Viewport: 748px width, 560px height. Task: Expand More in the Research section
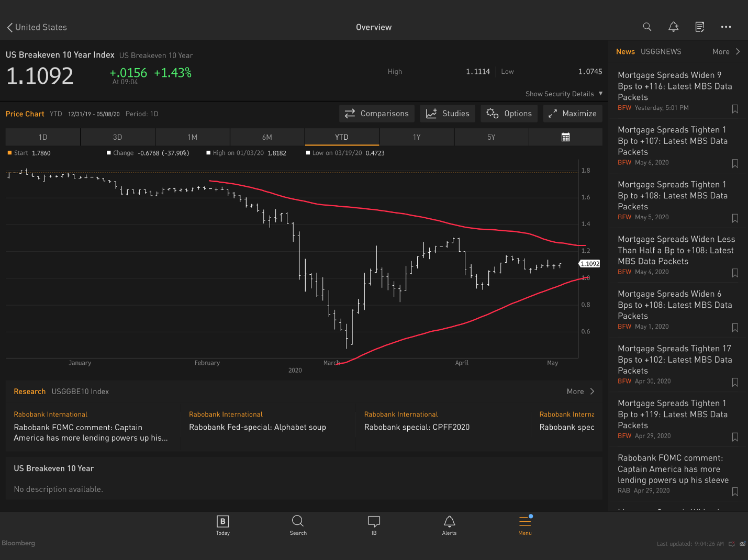click(x=580, y=391)
